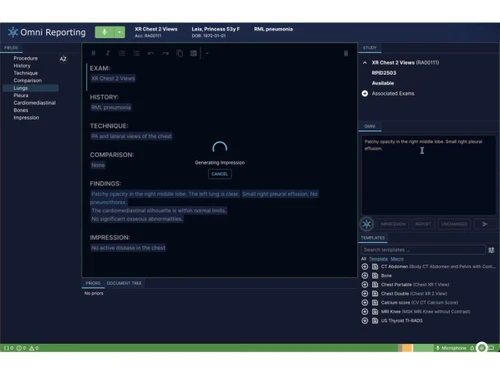The image size is (500, 375).
Task: Click the Microphone status bar indicator
Action: point(451,348)
